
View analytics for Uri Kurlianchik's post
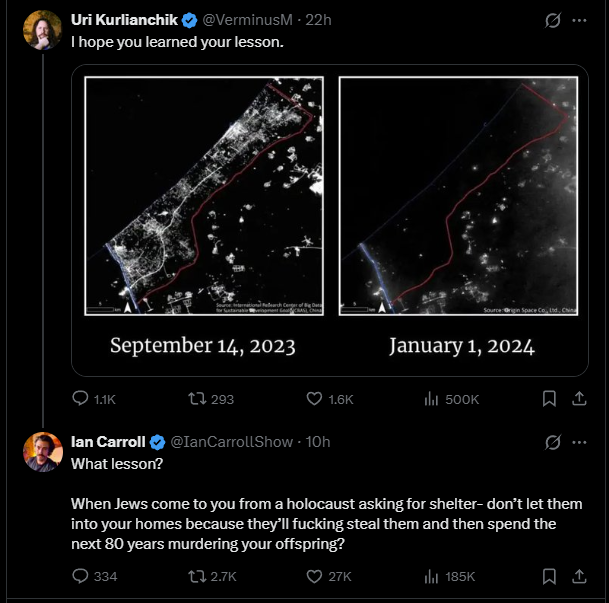coord(433,399)
